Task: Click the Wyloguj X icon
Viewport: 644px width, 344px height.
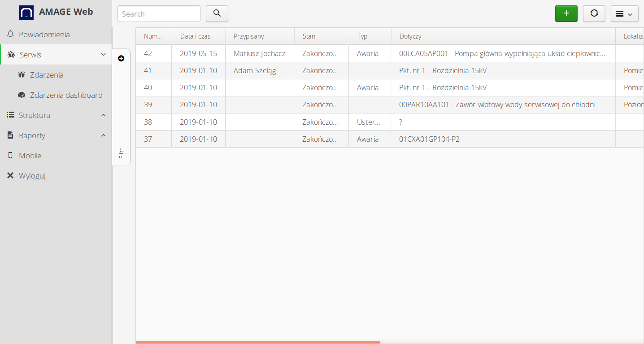Action: (x=10, y=175)
